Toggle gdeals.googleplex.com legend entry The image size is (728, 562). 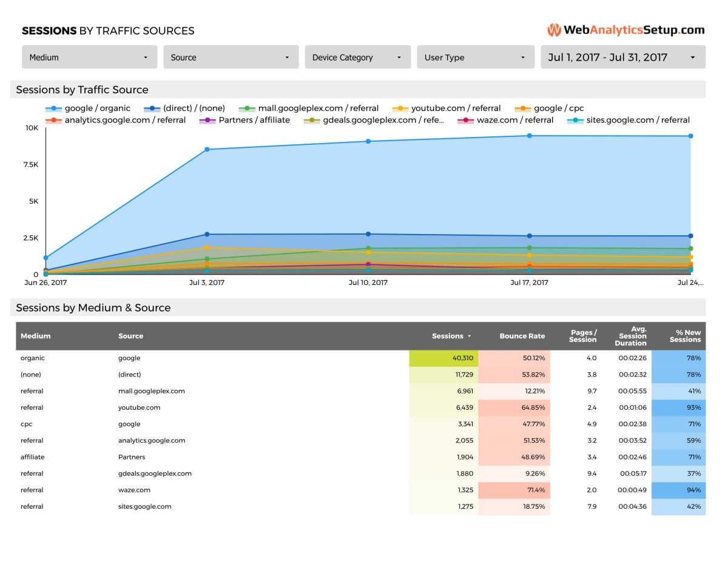pos(374,120)
